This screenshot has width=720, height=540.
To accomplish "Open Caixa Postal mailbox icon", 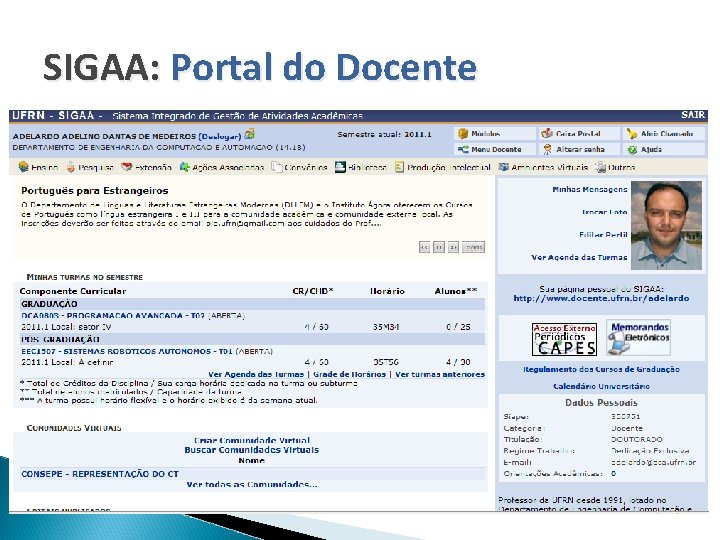I will click(547, 134).
